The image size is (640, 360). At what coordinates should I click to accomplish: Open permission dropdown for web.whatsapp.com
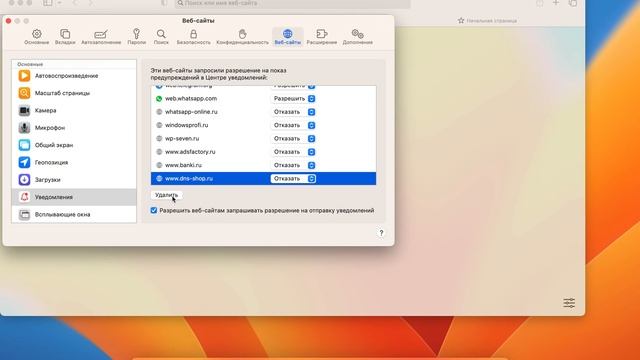click(x=293, y=99)
